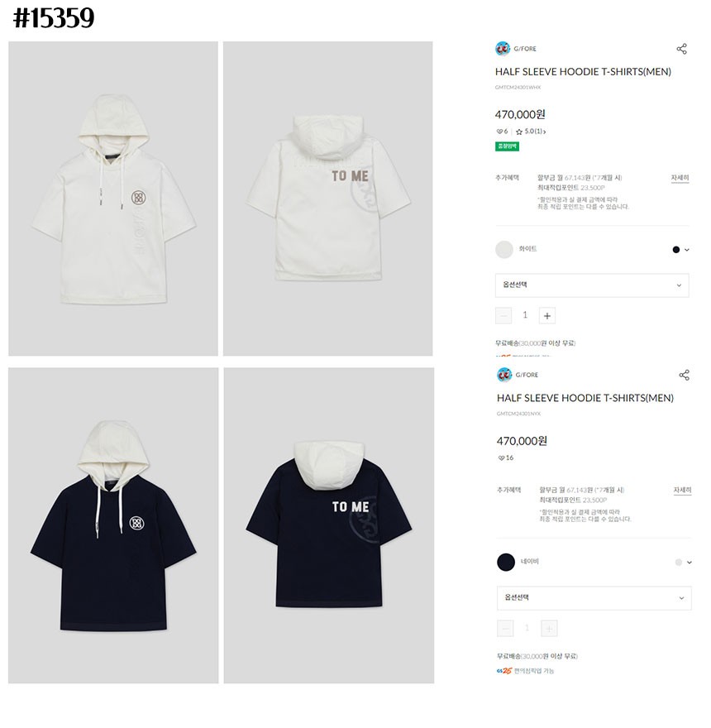Click the share icon for the white hoodie
The width and height of the screenshot is (711, 728).
point(681,49)
